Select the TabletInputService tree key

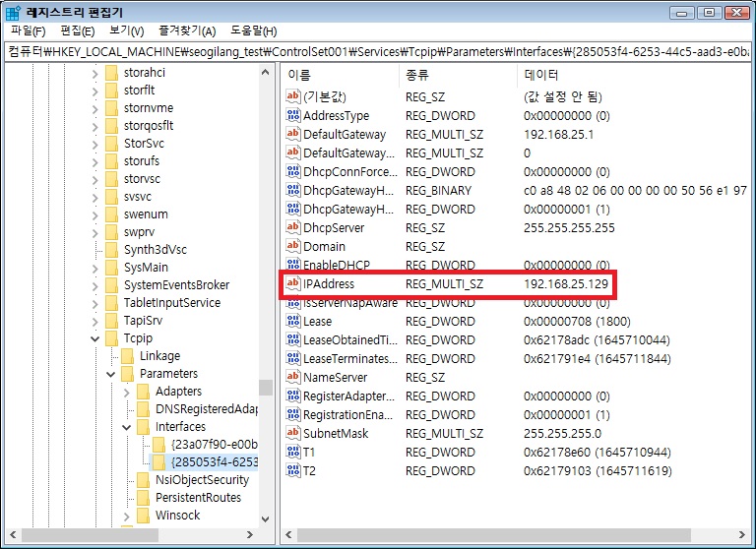coord(172,303)
